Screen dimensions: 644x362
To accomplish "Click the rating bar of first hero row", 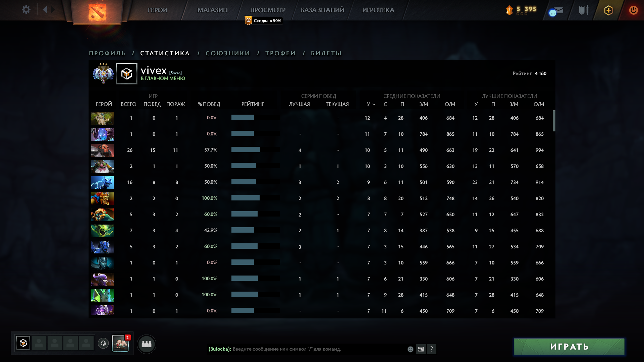I will [256, 117].
